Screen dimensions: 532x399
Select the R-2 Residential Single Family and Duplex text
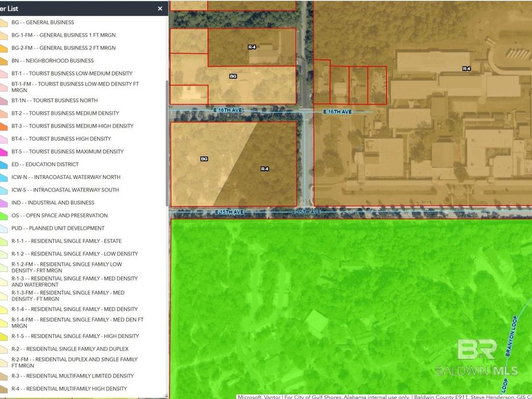click(70, 349)
